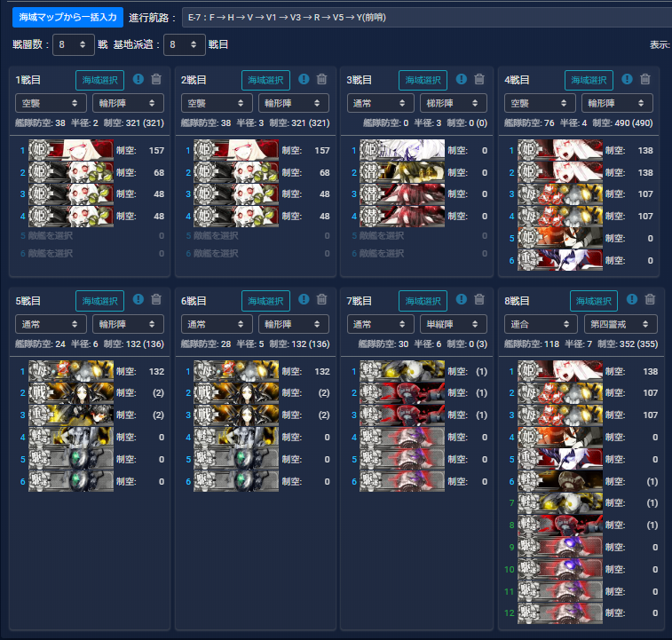Image resolution: width=672 pixels, height=640 pixels.
Task: Open 6戦目 formation dropdown showing 輪形陣
Action: [x=294, y=324]
